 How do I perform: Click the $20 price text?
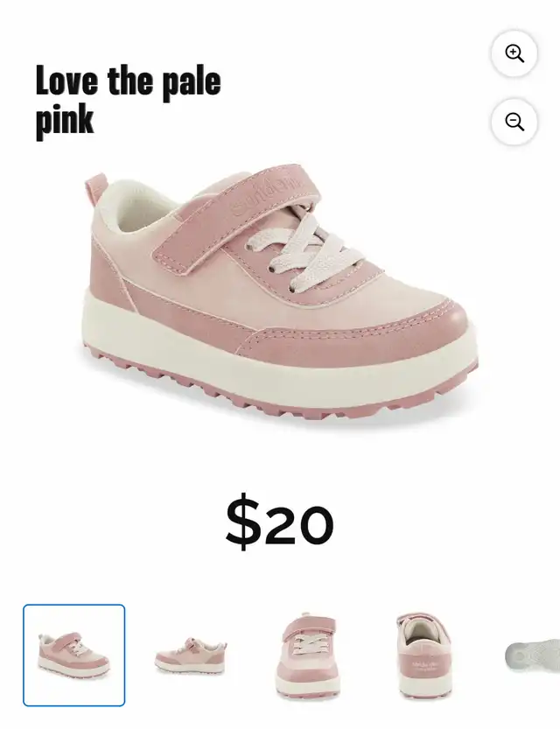coord(280,522)
